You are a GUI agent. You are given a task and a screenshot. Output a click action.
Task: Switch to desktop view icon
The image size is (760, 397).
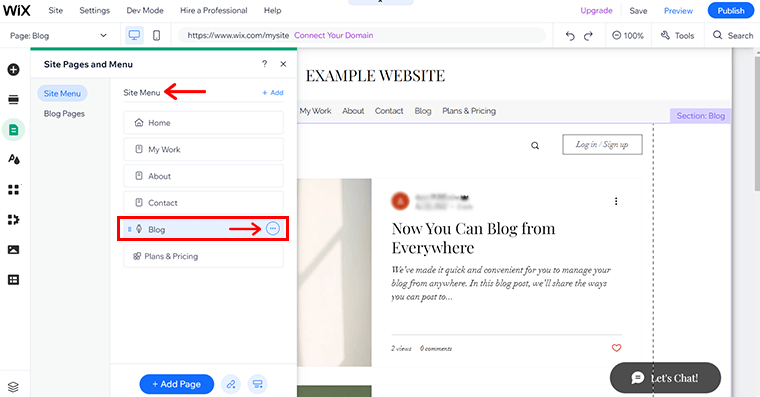point(134,35)
